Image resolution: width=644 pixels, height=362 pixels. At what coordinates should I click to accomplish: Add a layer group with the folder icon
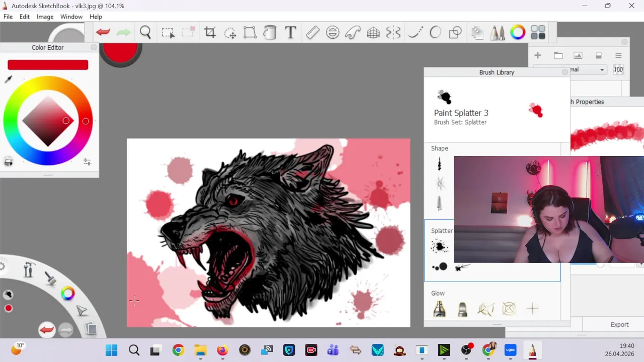(558, 55)
